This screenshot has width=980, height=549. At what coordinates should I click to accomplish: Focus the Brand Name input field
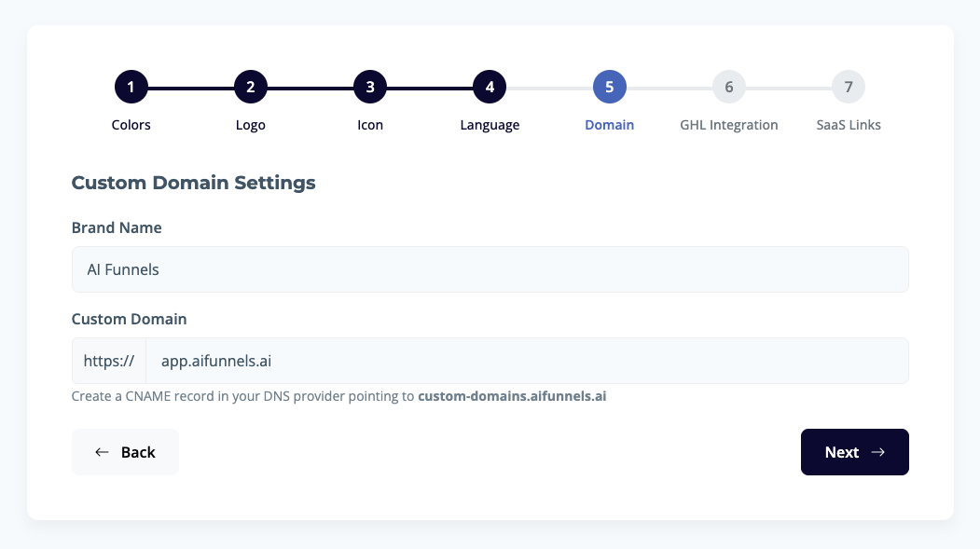pos(490,269)
